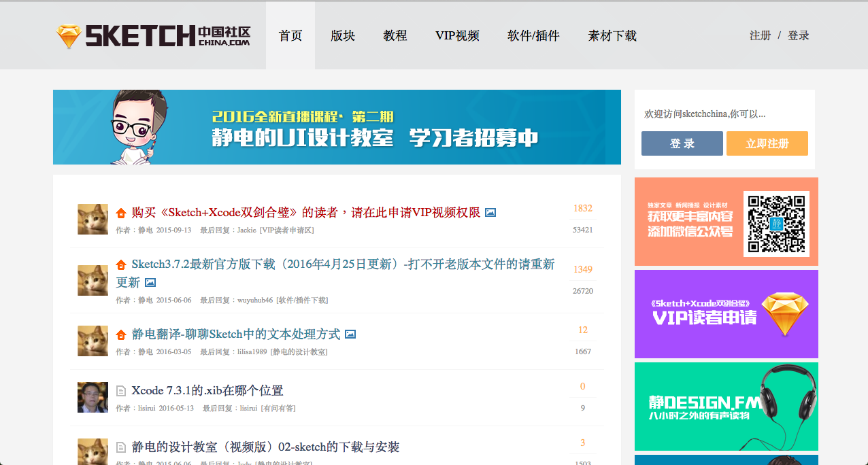This screenshot has width=868, height=465.
Task: Open the Sketch3.7.2最新官方版下载 post
Action: pos(335,273)
